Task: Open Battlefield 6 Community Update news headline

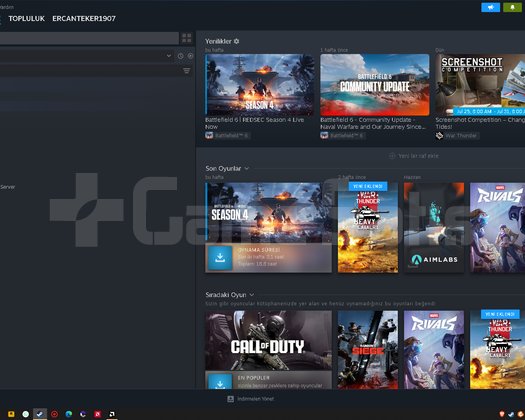Action: [373, 123]
